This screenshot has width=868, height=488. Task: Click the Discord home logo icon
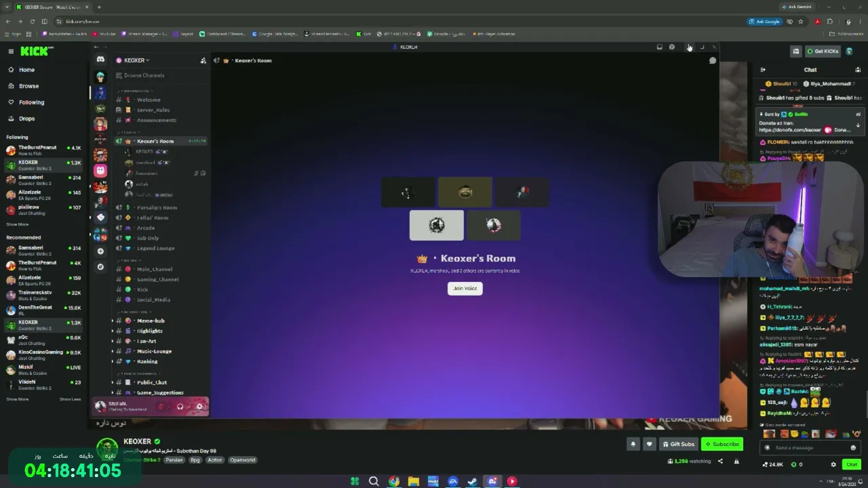pos(100,60)
